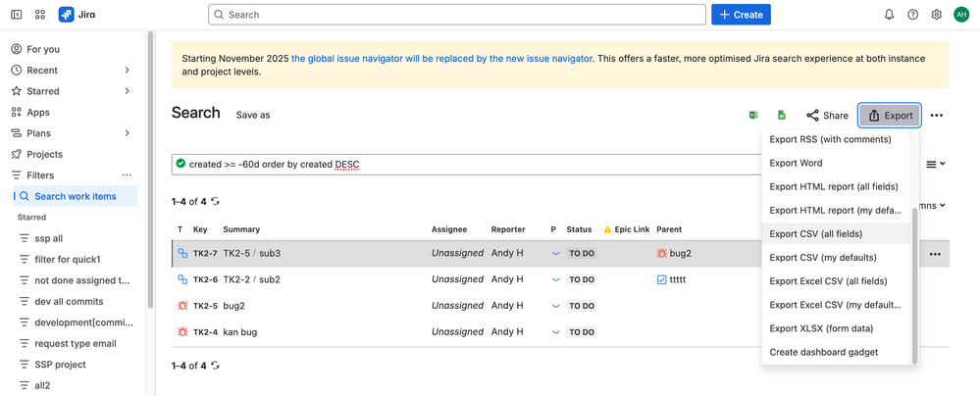Click the Create button
The width and height of the screenshot is (980, 396).
point(741,15)
